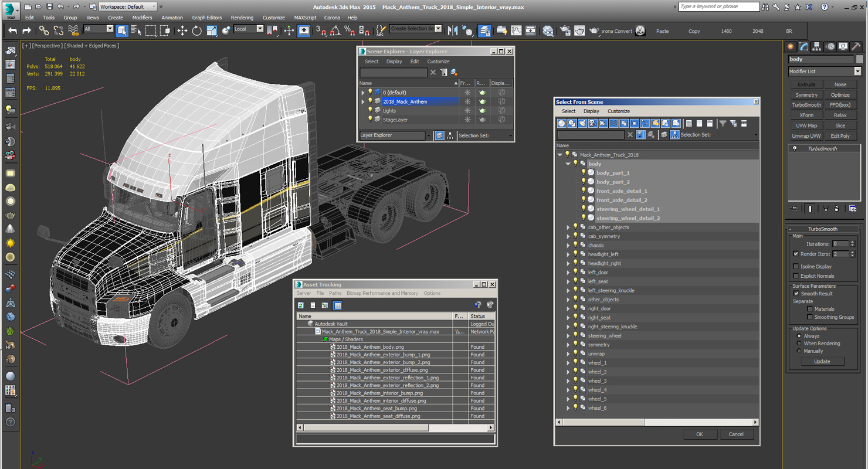Click table view icon in Asset Tracking
868x469 pixels.
tap(337, 305)
